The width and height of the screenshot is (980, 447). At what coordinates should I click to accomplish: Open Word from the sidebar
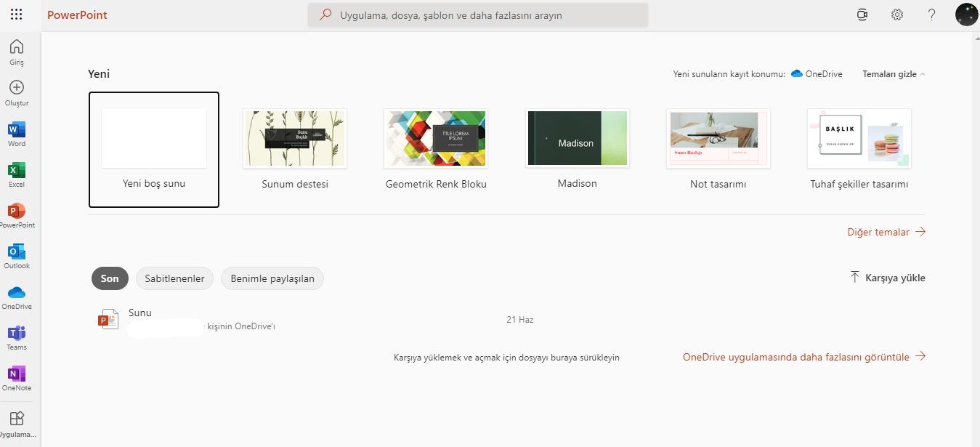(x=16, y=129)
